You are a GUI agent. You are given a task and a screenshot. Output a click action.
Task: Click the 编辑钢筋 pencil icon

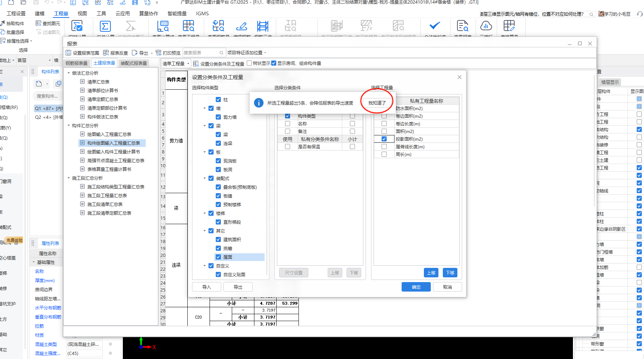tap(241, 26)
